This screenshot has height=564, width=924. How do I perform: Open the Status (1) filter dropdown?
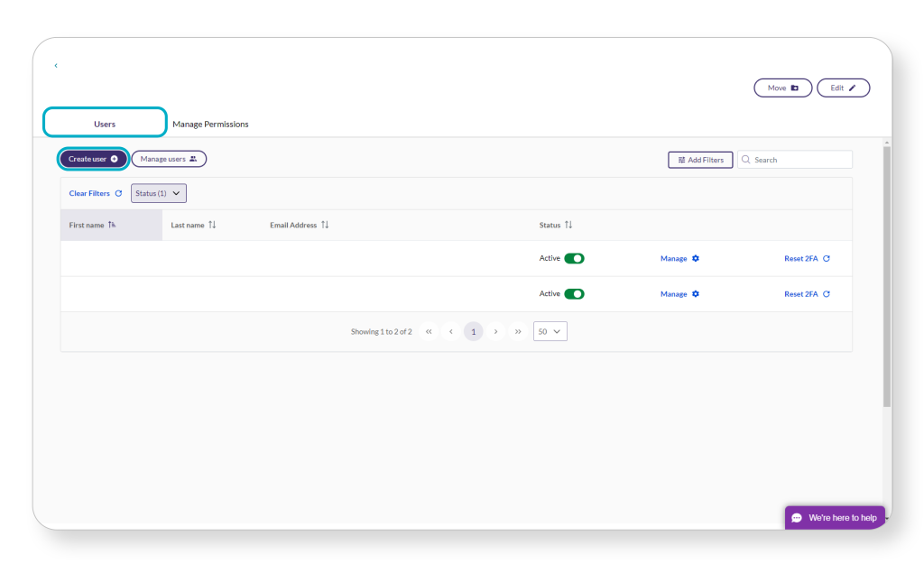coord(158,192)
